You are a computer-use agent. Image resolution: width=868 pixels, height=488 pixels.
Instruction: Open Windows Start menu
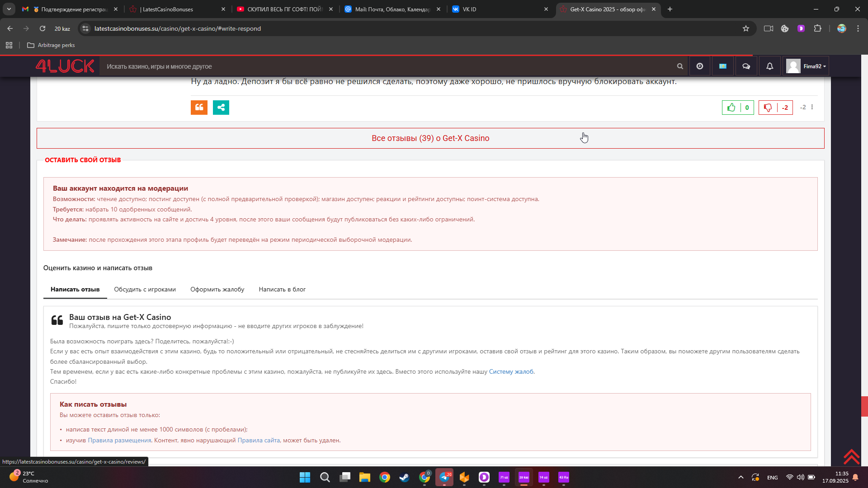click(305, 477)
